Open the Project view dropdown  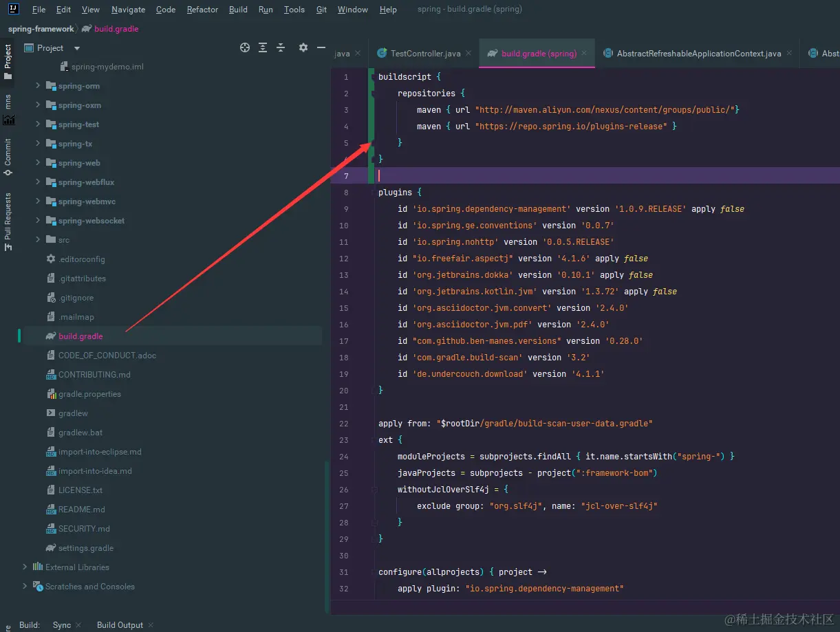(76, 48)
